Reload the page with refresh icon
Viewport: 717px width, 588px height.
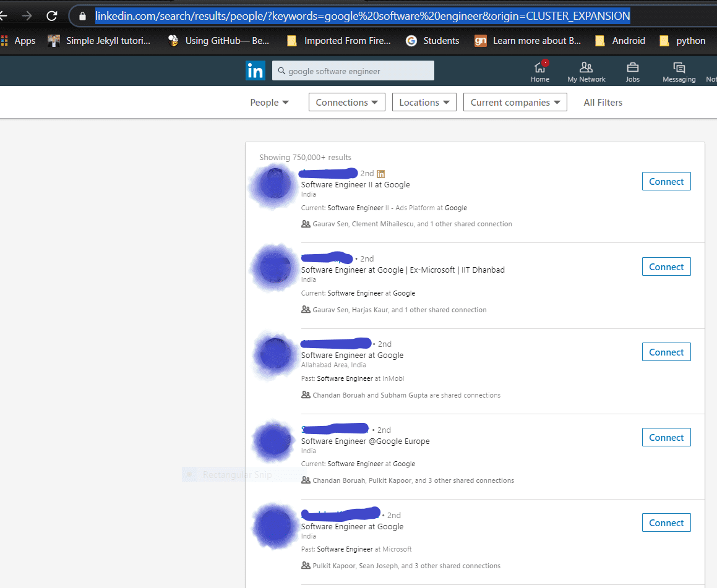pos(52,16)
